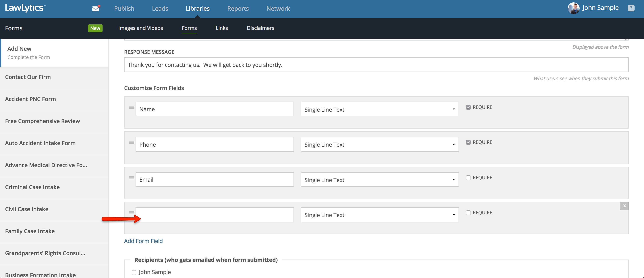Open the Libraries menu

point(197,8)
